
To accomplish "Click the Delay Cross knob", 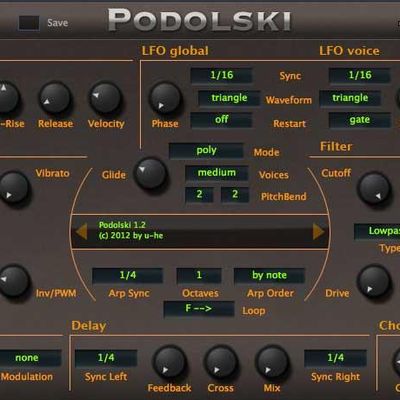I will click(x=221, y=362).
